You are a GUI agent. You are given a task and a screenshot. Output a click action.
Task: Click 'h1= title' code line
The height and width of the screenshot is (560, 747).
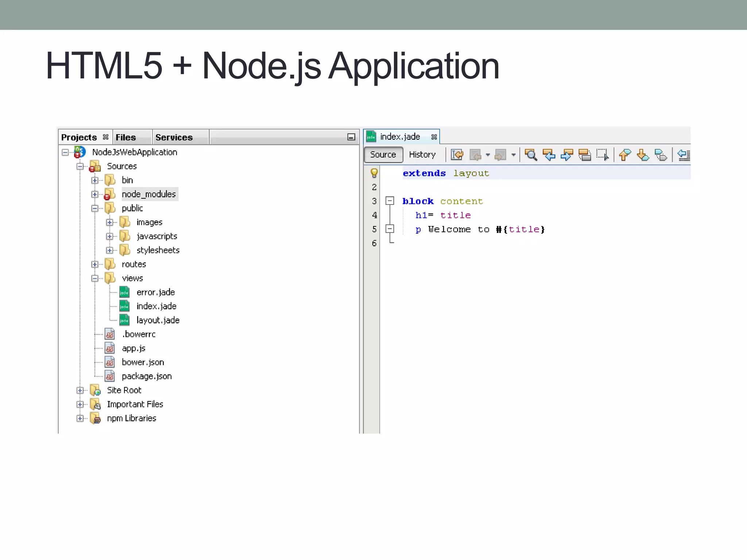(443, 215)
